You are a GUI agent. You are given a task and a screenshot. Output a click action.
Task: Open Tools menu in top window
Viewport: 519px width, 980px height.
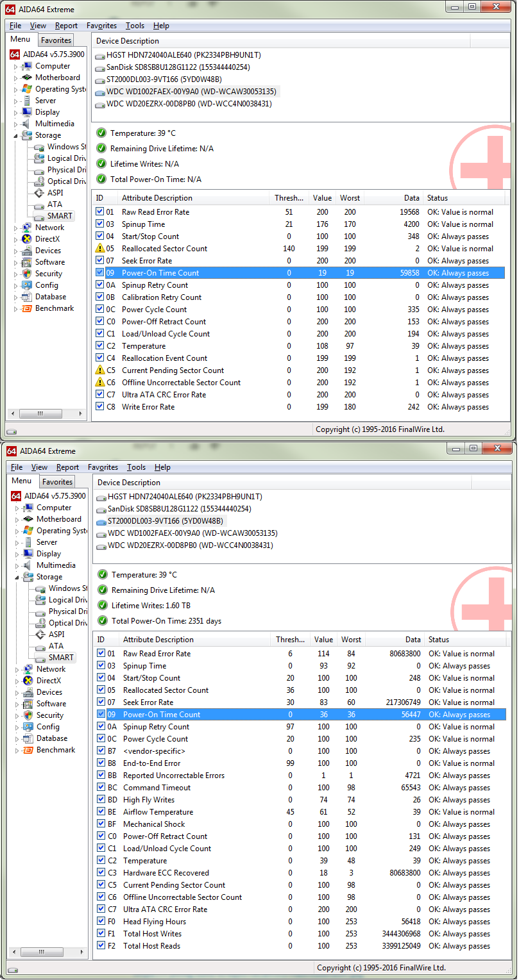click(x=135, y=26)
